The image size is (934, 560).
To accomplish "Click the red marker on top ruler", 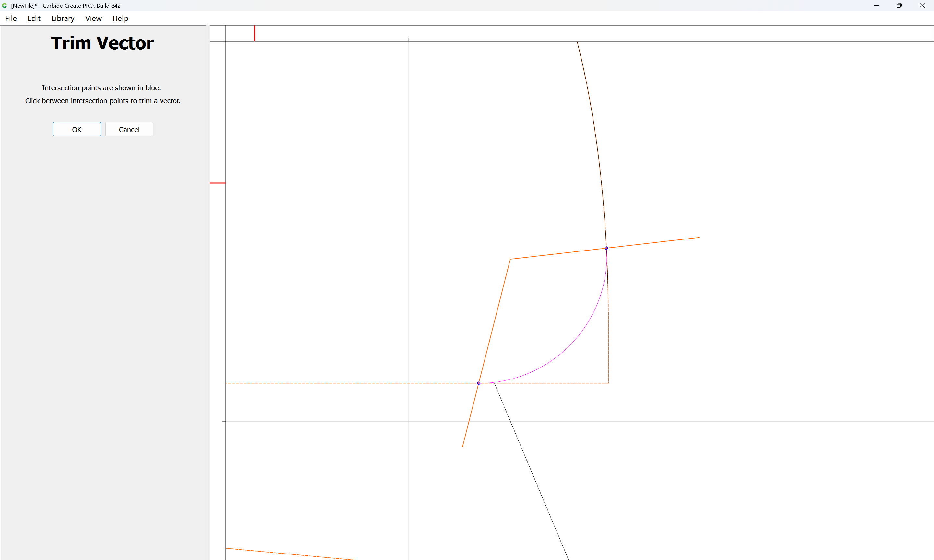I will click(x=255, y=33).
